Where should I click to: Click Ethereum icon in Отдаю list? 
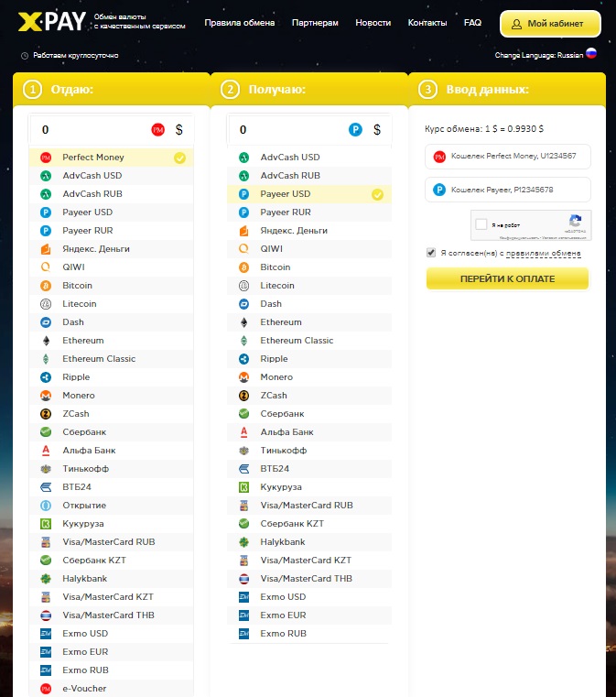click(46, 341)
